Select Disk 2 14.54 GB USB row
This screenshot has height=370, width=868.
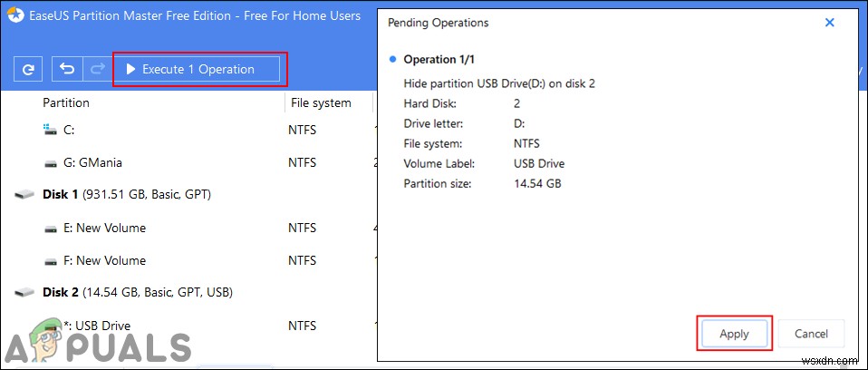[x=138, y=293]
